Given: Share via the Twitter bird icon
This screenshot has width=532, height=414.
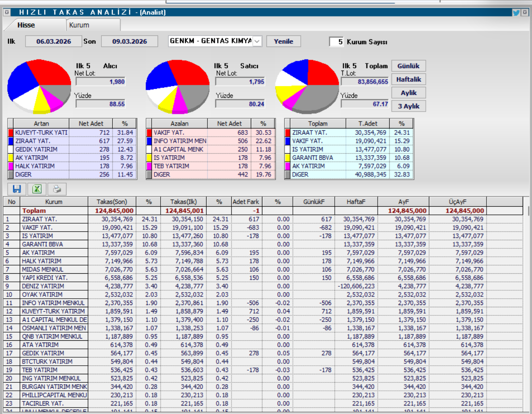Looking at the screenshot, I should (516, 13).
